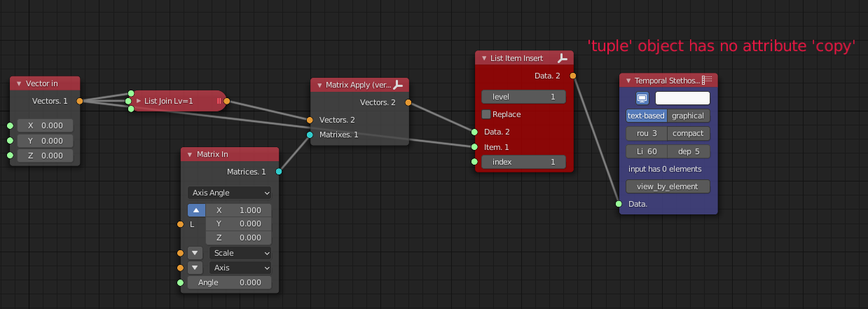The width and height of the screenshot is (868, 309).
Task: Expand the collapsed List Join Lv=1 node
Action: [x=138, y=102]
